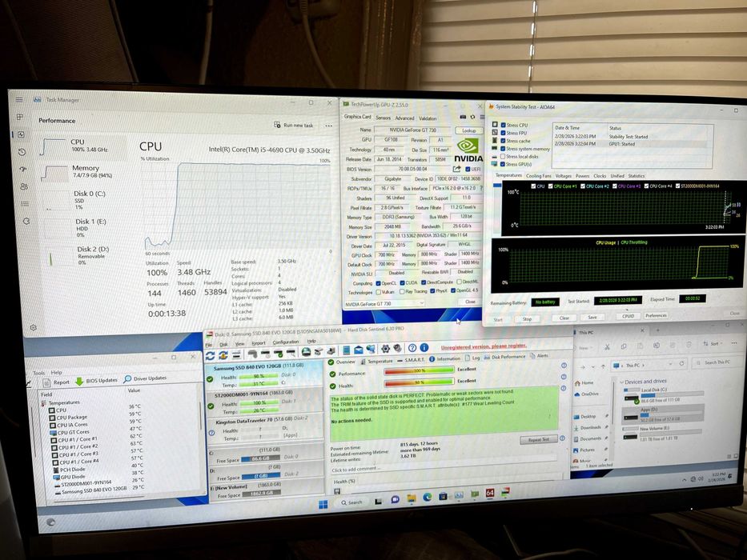Toggle Stress system memory checkbox
The image size is (747, 560).
pos(503,149)
